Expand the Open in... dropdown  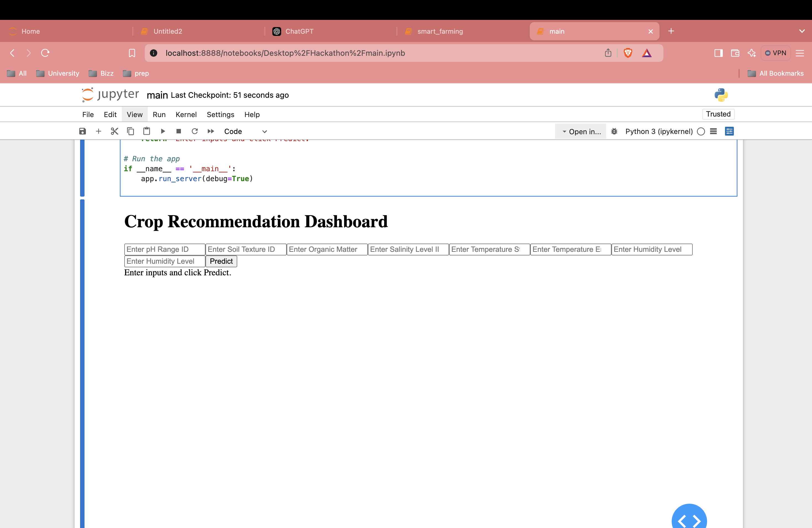(x=581, y=131)
